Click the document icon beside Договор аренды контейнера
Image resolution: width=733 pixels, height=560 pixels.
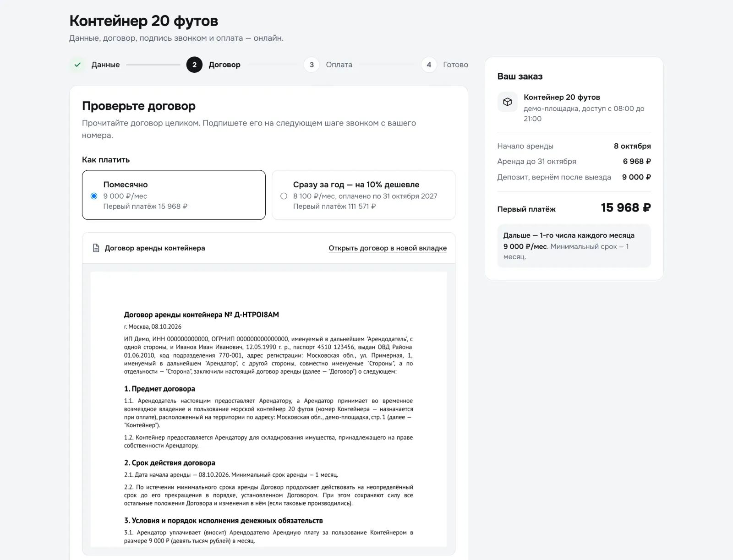tap(96, 248)
